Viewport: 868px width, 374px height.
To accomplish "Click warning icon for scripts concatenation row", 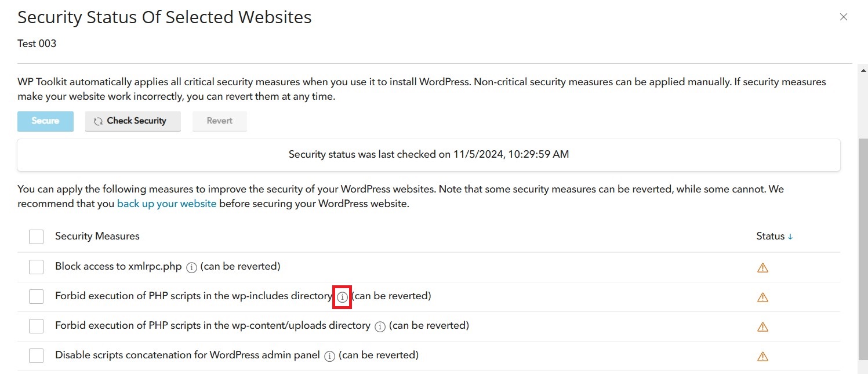I will click(762, 356).
